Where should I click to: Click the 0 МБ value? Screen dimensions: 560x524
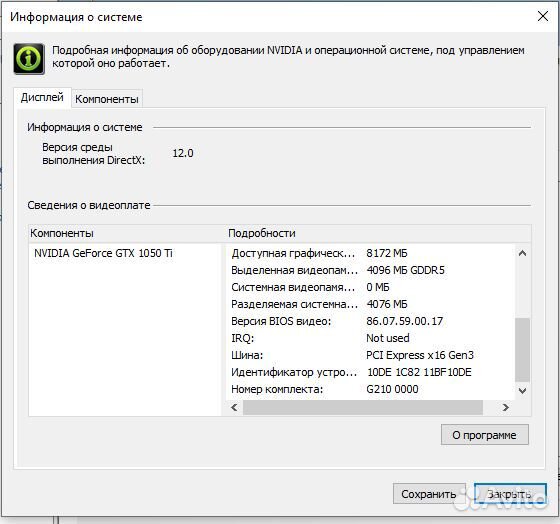pyautogui.click(x=378, y=287)
